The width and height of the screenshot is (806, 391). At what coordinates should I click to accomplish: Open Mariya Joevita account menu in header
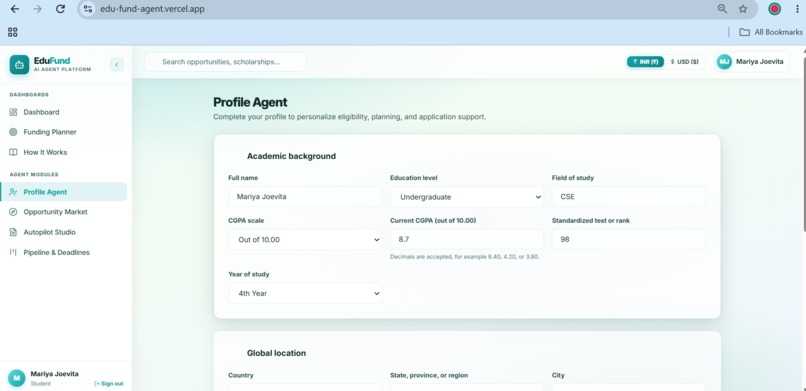tap(752, 62)
